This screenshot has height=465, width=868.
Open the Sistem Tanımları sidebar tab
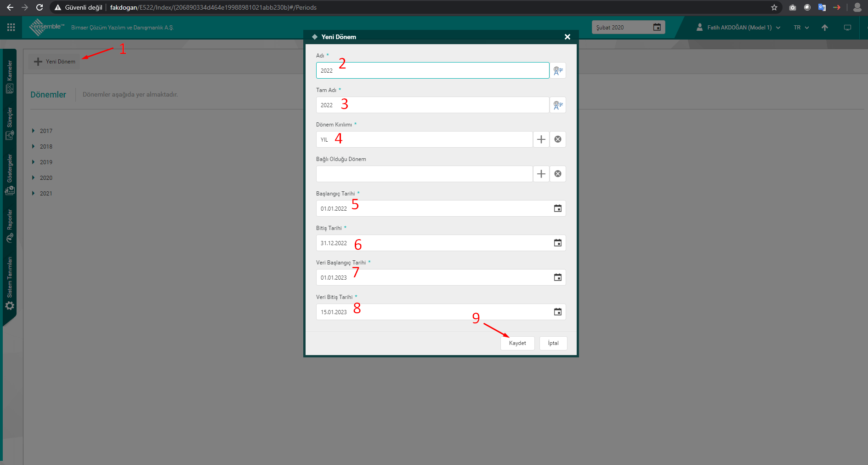10,283
